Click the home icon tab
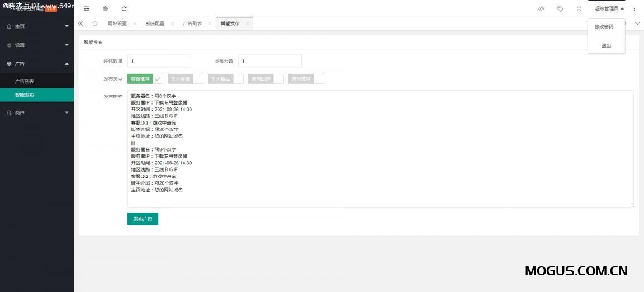Viewport: 644px width, 292px height. [x=95, y=23]
